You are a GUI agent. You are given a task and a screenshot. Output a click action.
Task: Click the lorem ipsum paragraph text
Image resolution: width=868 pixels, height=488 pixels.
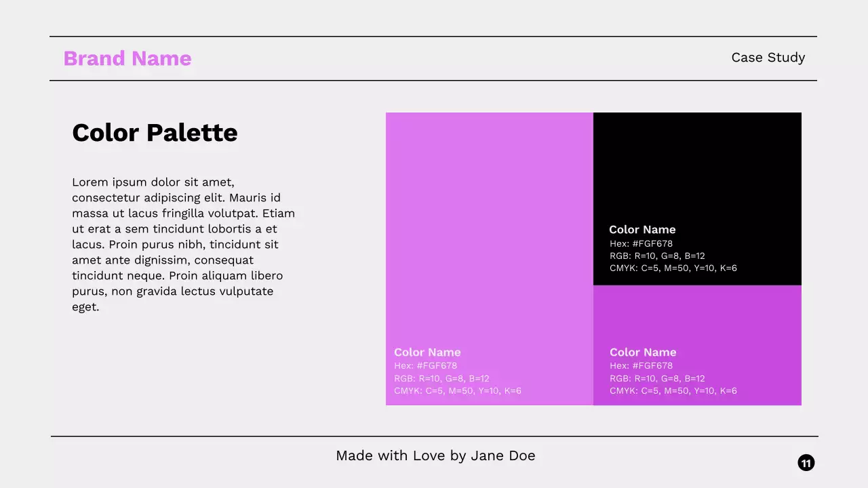tap(183, 244)
